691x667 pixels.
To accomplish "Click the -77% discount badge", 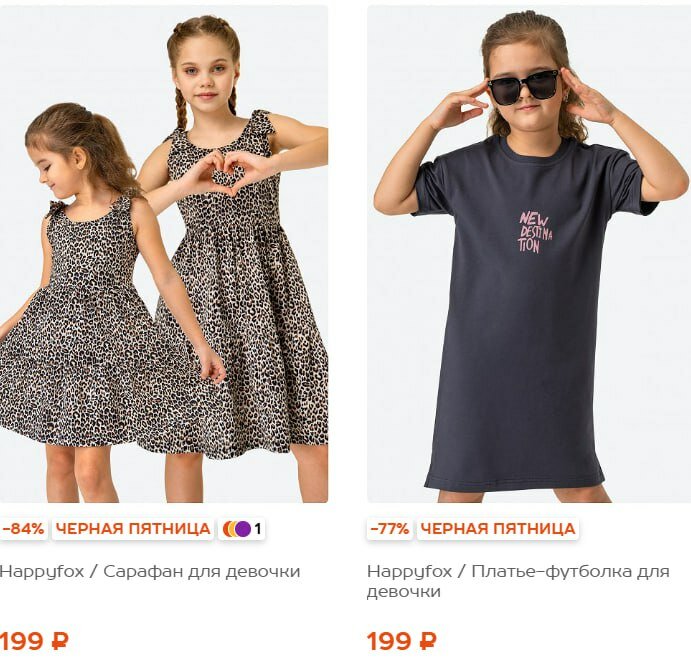I will click(x=390, y=528).
